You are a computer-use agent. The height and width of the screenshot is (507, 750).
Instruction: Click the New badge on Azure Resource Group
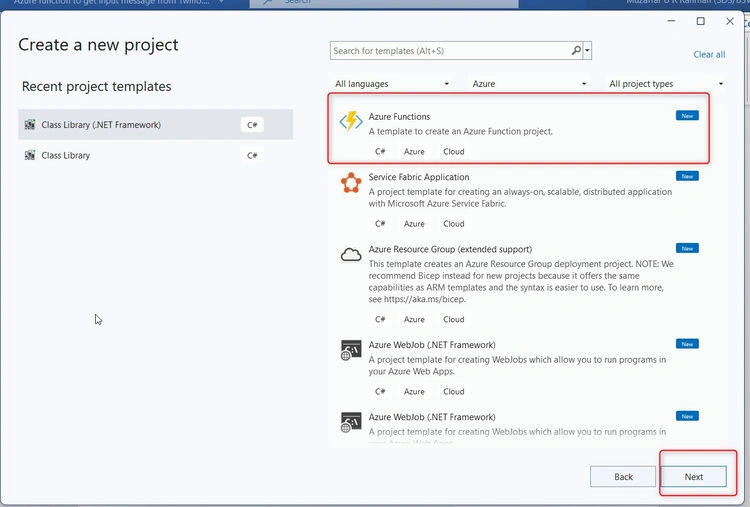click(687, 248)
